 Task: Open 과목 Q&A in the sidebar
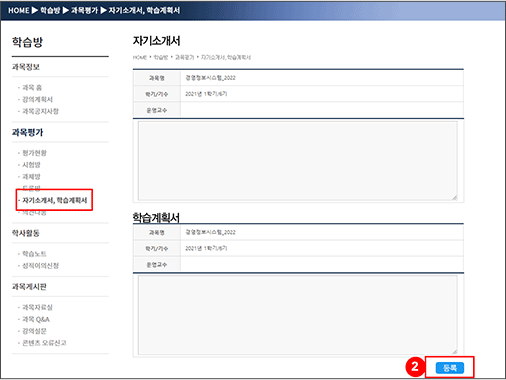[36, 319]
